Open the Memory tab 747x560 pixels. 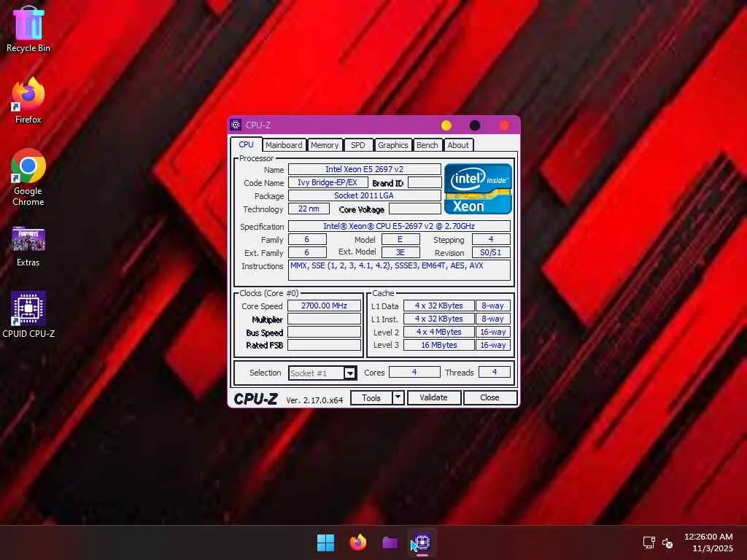[x=325, y=145]
